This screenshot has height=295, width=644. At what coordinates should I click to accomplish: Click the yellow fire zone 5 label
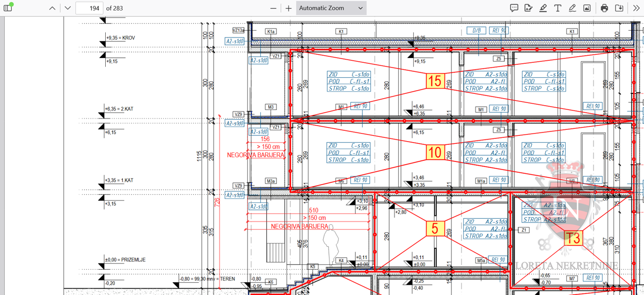tap(434, 228)
